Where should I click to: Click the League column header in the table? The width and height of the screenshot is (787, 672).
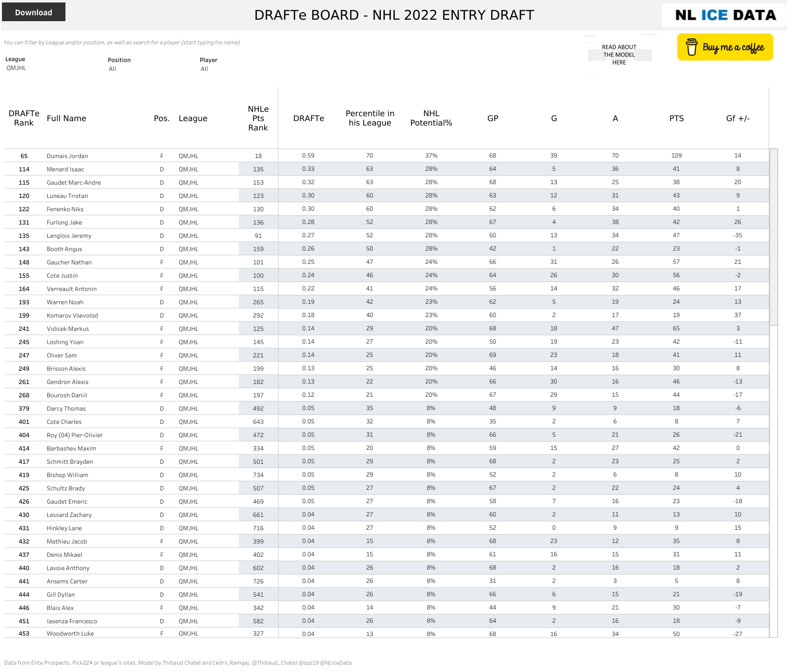click(193, 118)
